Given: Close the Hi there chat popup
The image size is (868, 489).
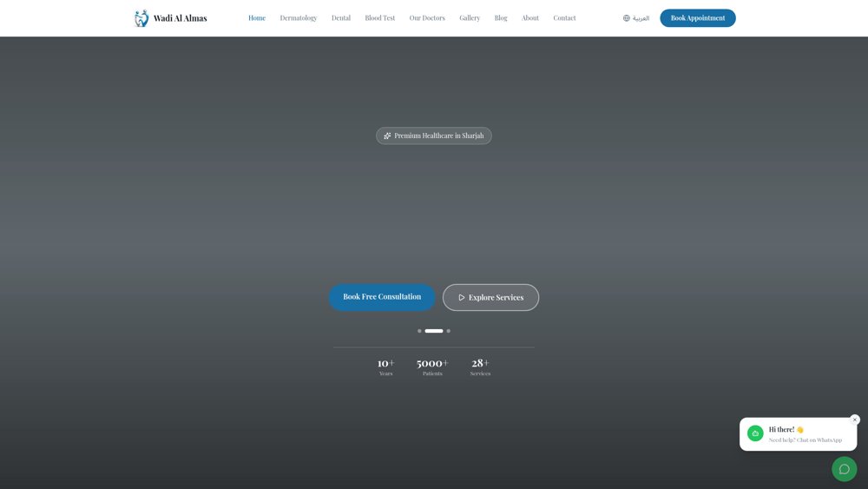Looking at the screenshot, I should coord(855,420).
